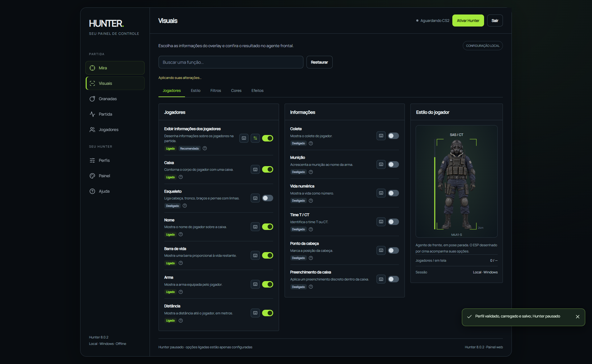592x364 pixels.
Task: Enable the Munição toggle
Action: [x=393, y=164]
